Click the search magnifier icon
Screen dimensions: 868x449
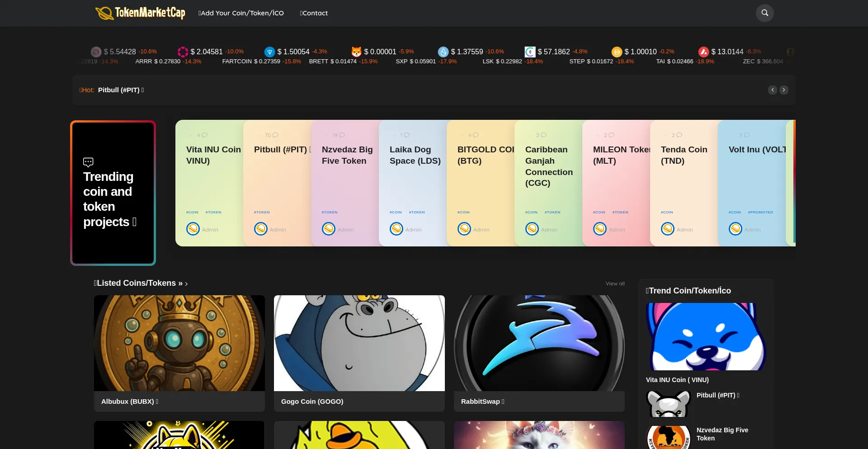pyautogui.click(x=764, y=13)
